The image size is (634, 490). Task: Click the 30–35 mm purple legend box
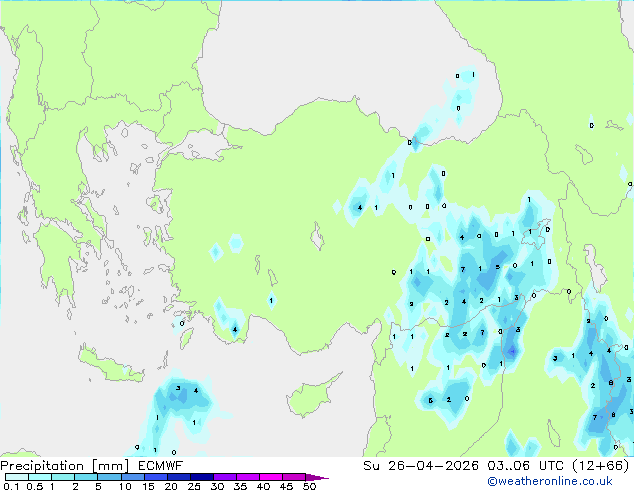224,477
